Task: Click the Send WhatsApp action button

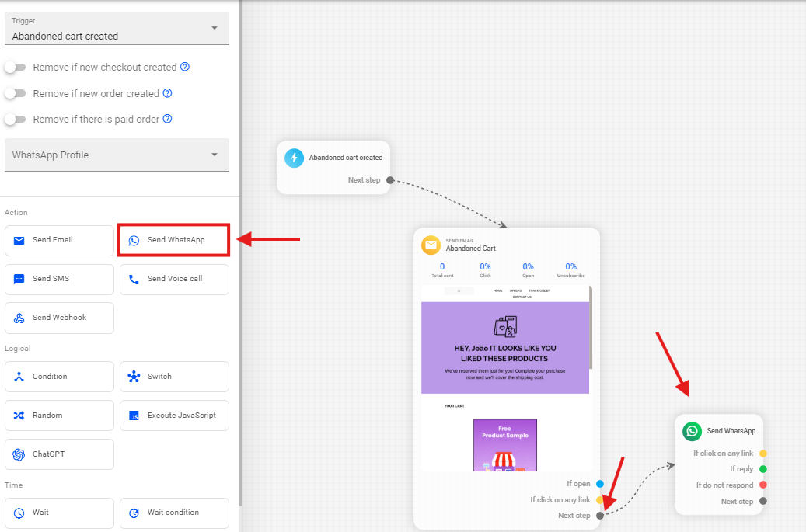Action: coord(173,240)
